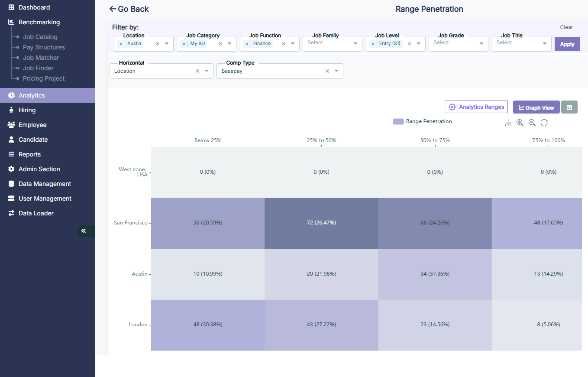This screenshot has height=377, width=588.
Task: Click the download chart icon
Action: click(x=508, y=123)
